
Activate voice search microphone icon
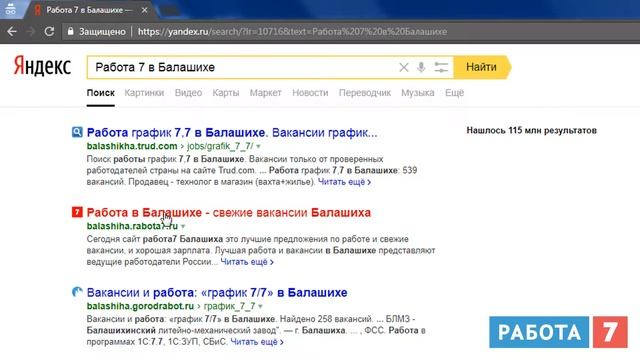click(421, 67)
